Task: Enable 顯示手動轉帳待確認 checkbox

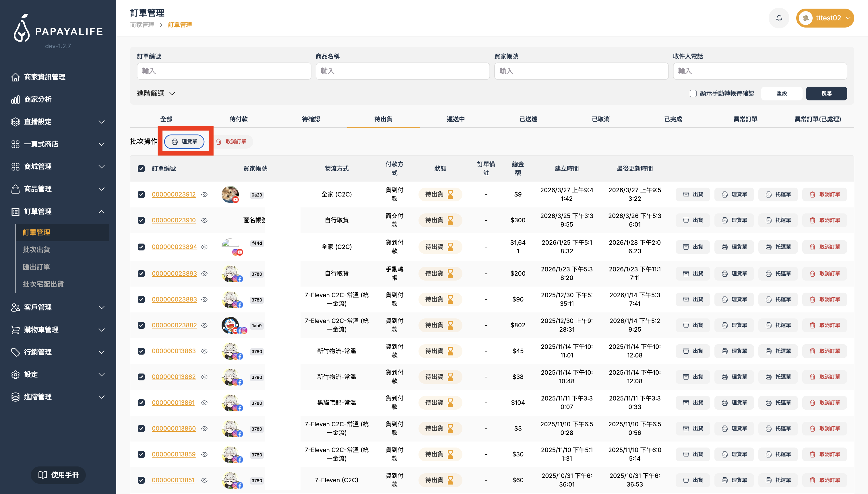Action: pos(694,93)
